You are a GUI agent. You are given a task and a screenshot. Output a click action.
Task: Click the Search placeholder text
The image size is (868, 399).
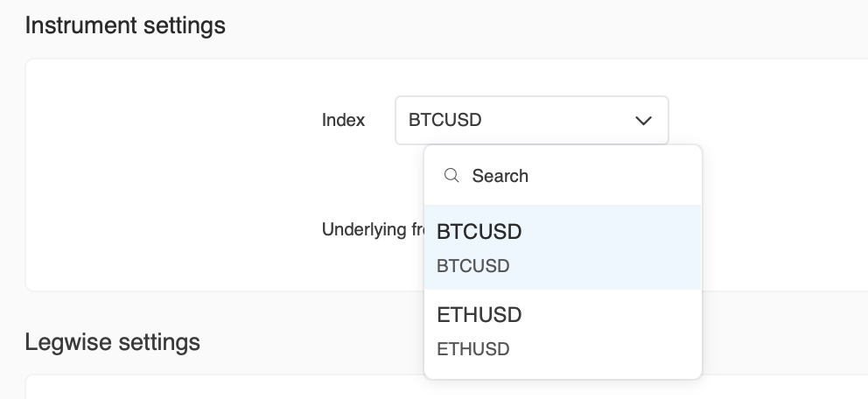point(500,176)
